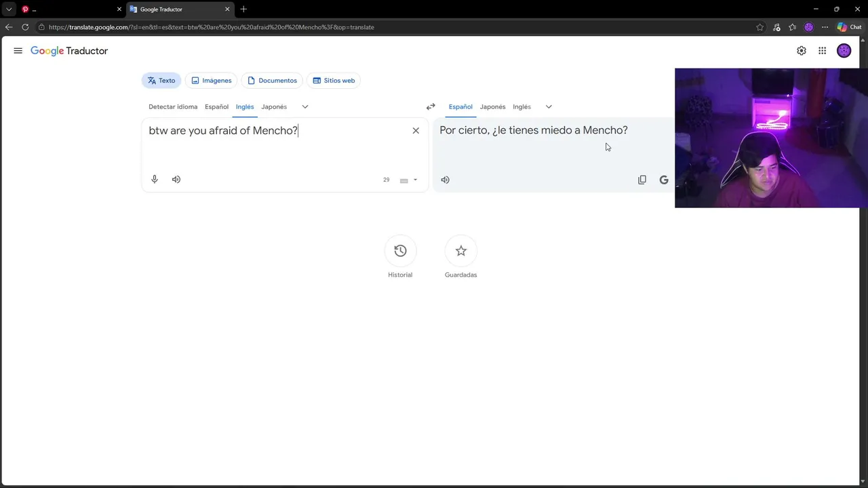Choose Detectar idioma as source
Screen dimensions: 868x488
[x=173, y=106]
